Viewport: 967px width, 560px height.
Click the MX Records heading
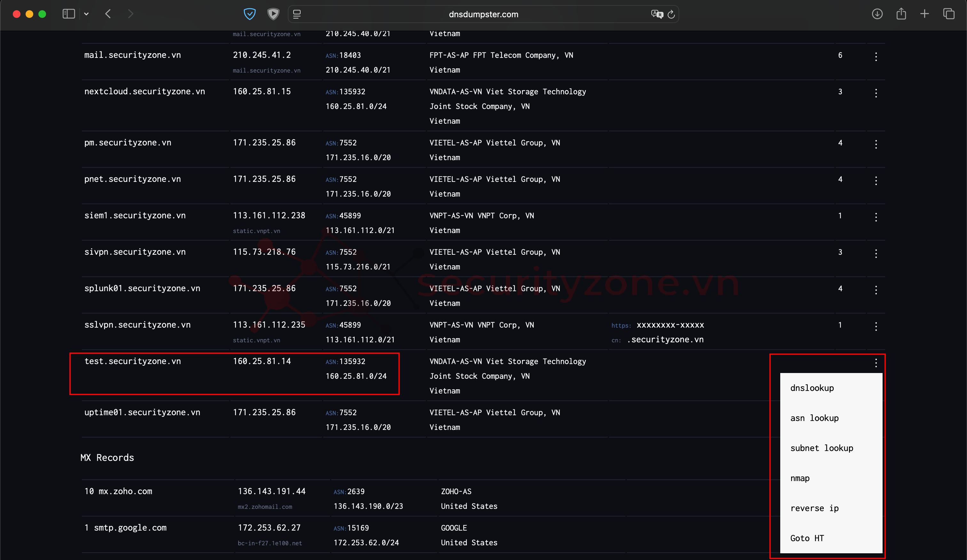(107, 458)
